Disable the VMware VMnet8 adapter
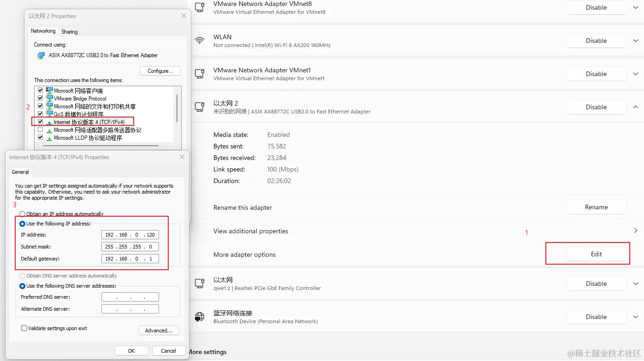Viewport: 644px width, 361px height. tap(597, 7)
